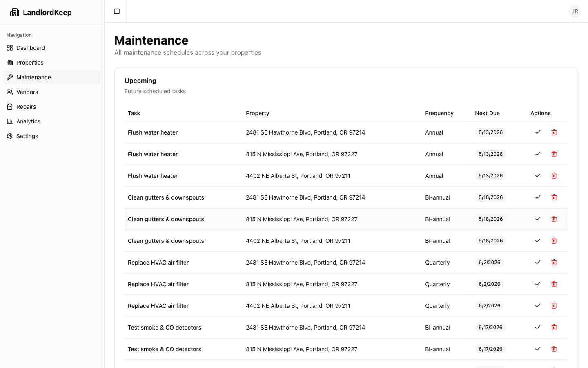Navigate to the Vendors section
Viewport: 588px width, 368px height.
27,92
